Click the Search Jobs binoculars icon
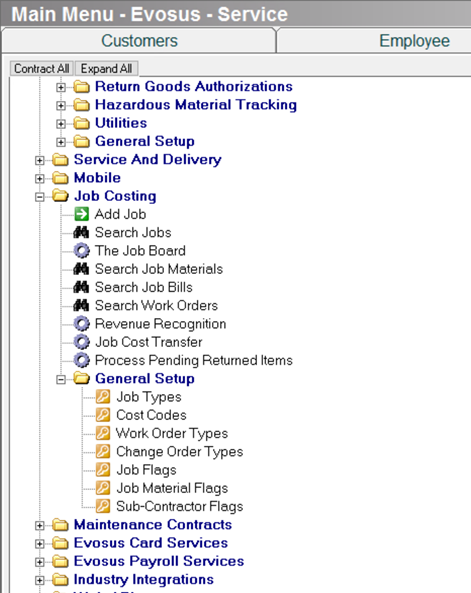Viewport: 471px width, 593px height. click(x=81, y=232)
